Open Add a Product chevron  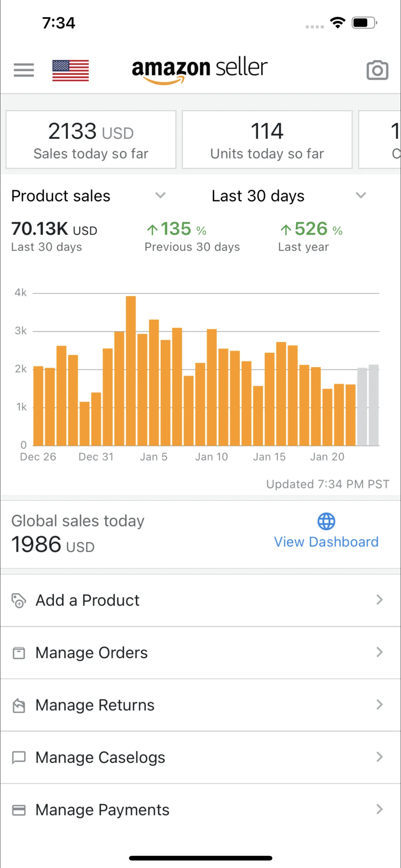tap(380, 600)
